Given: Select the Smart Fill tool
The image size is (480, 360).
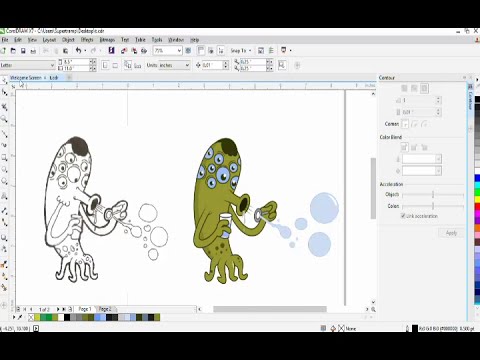Looking at the screenshot, I should tap(4, 287).
